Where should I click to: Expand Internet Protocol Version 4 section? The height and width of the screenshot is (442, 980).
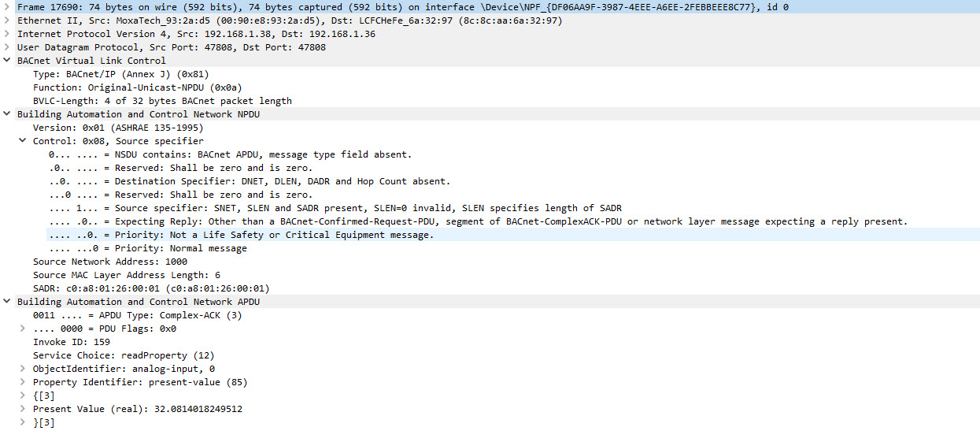pyautogui.click(x=7, y=34)
